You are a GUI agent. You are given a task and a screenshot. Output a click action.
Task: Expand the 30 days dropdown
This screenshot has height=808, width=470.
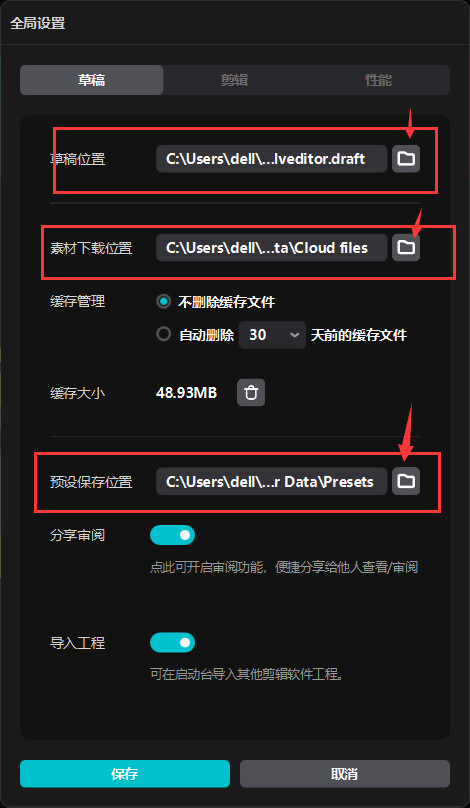point(273,335)
